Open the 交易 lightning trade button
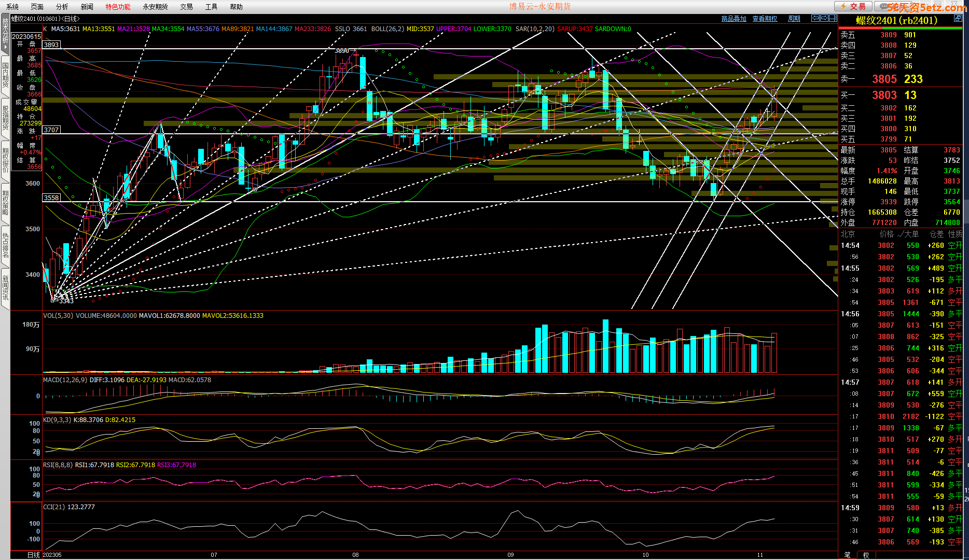This screenshot has height=560, width=969. point(852,6)
